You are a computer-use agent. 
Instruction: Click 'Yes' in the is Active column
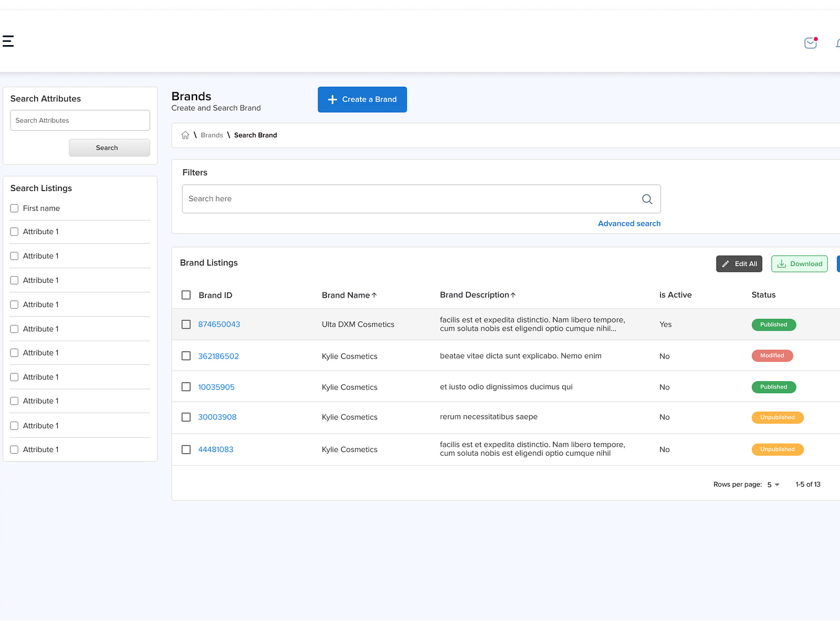665,324
